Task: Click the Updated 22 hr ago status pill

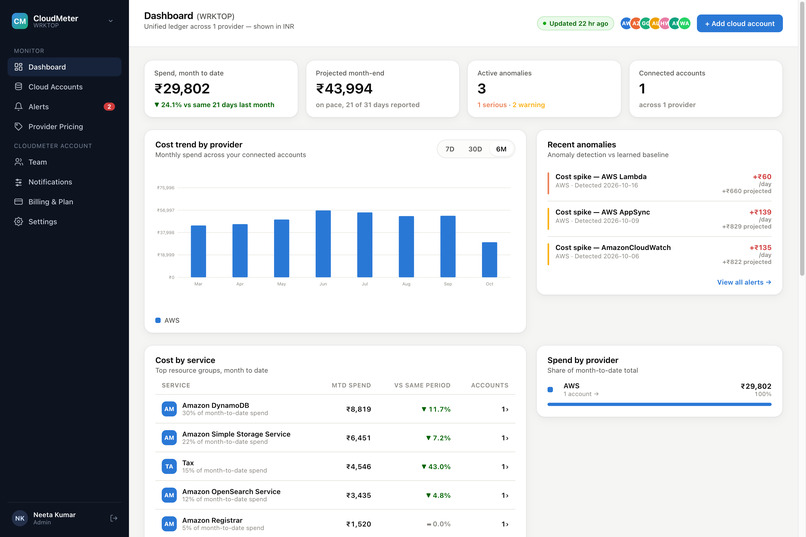Action: tap(575, 23)
